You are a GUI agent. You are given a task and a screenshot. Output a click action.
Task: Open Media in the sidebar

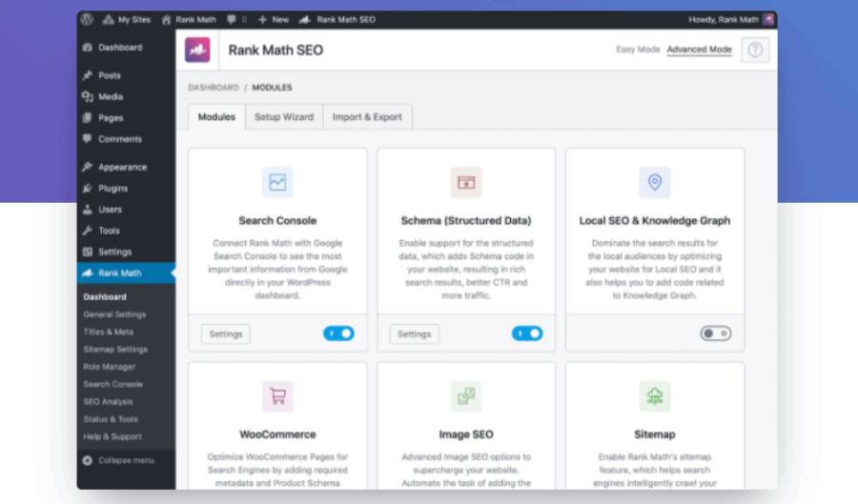(126, 97)
